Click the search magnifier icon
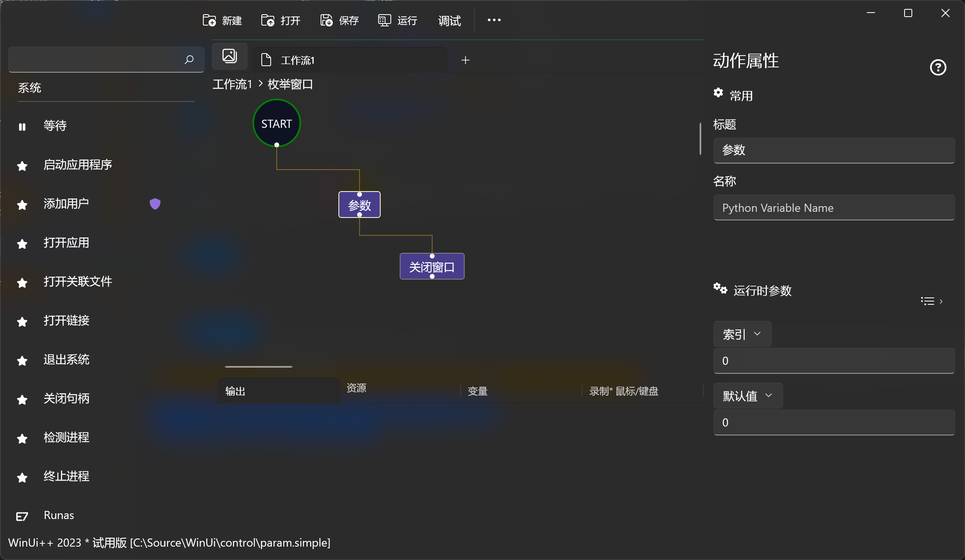Viewport: 965px width, 560px height. click(x=189, y=60)
